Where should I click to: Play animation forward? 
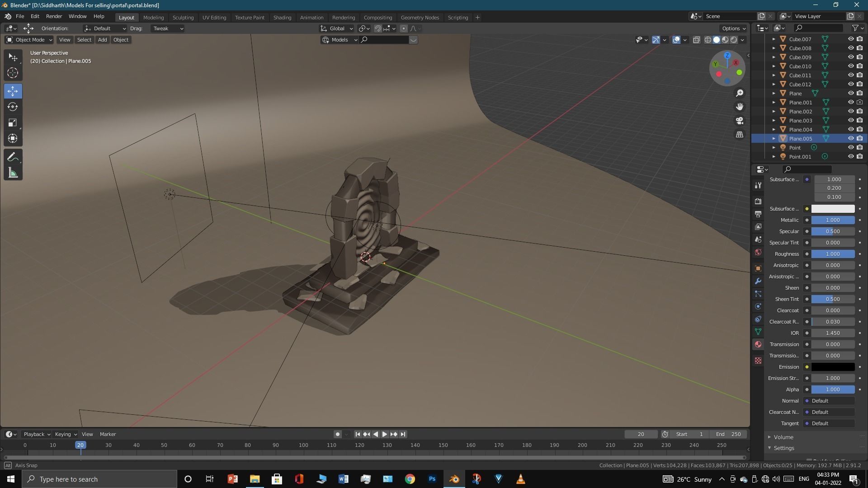pyautogui.click(x=385, y=434)
